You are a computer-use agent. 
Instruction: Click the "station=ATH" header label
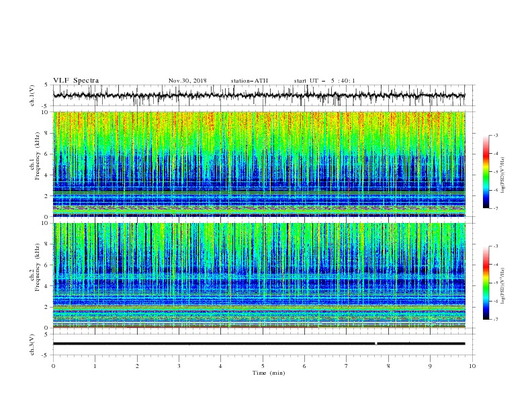click(x=249, y=81)
